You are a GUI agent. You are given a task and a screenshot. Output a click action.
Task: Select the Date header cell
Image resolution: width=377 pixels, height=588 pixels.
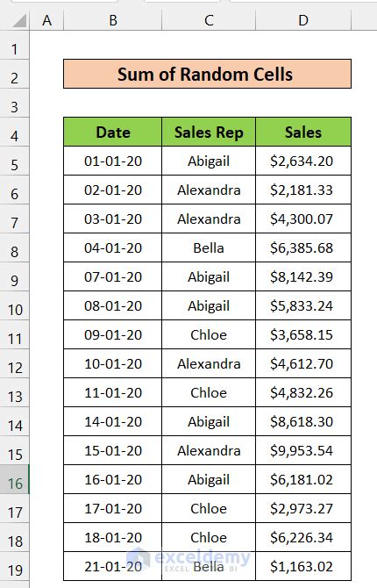pyautogui.click(x=113, y=132)
